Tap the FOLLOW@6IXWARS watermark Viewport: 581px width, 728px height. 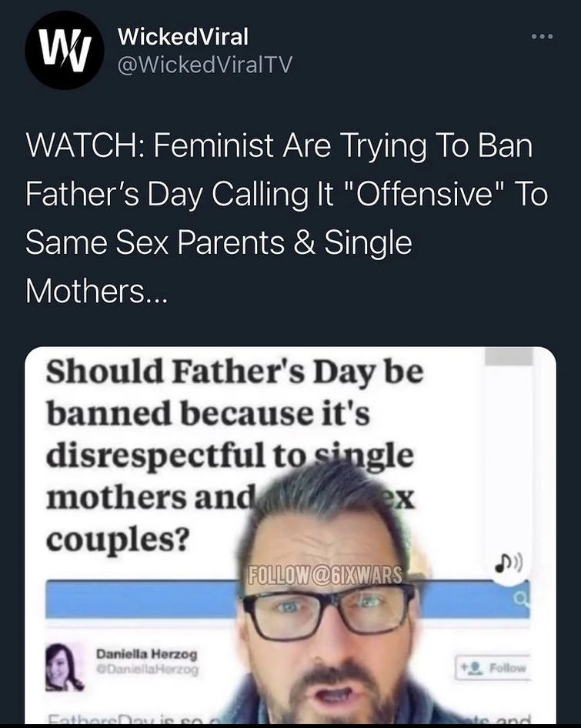pos(327,575)
